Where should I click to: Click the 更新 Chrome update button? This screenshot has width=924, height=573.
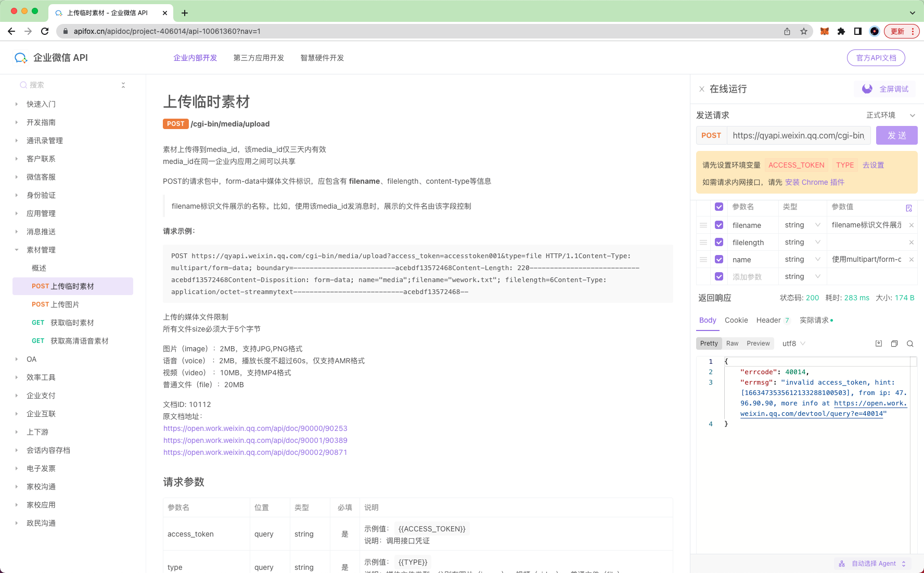tap(902, 31)
